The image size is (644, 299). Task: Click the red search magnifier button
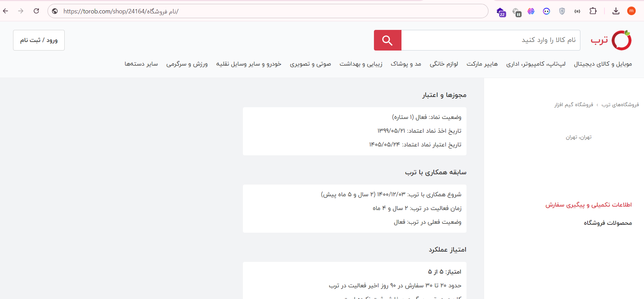tap(388, 40)
